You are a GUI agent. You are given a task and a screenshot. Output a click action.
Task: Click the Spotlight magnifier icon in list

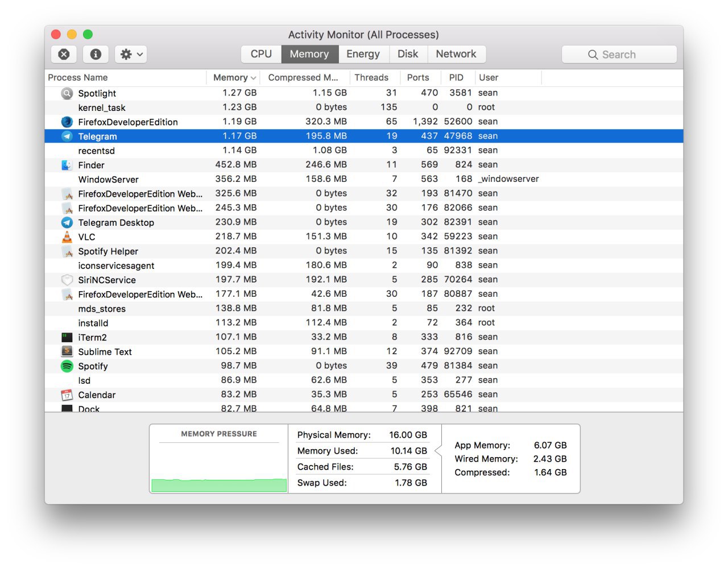(67, 93)
